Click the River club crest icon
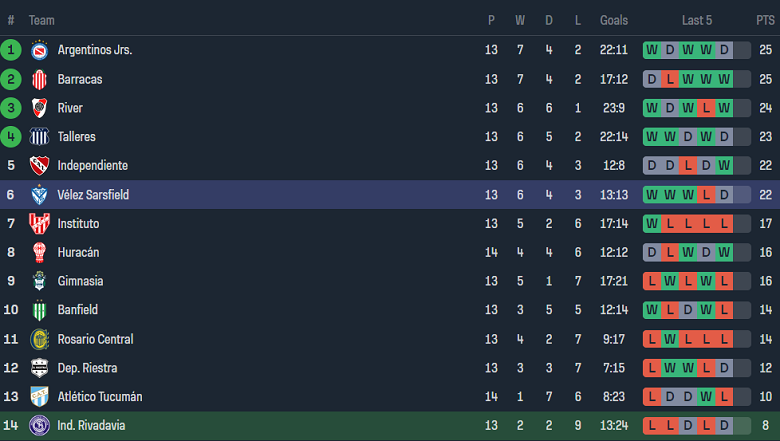This screenshot has height=441, width=780. pyautogui.click(x=39, y=108)
